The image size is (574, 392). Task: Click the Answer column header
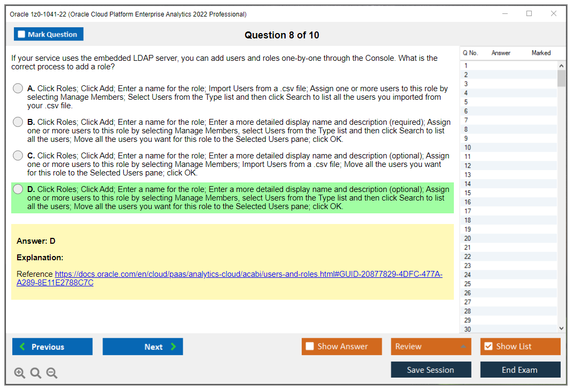coord(501,53)
